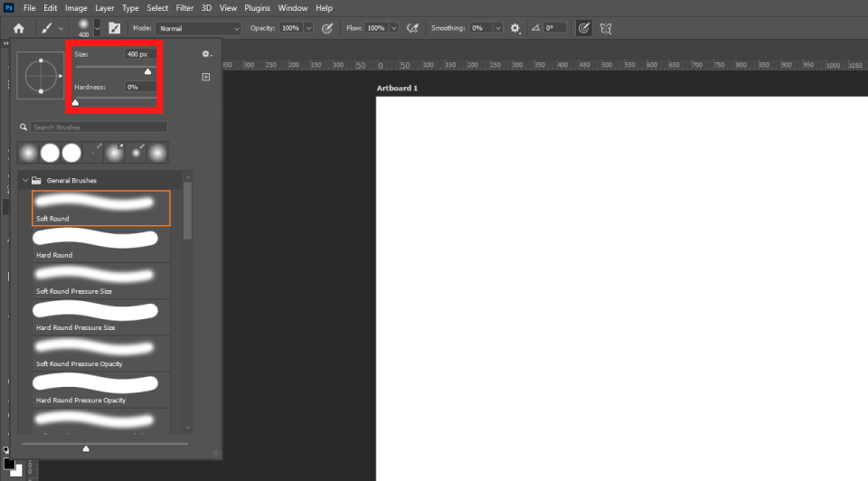Screen dimensions: 868x481
Task: Enable airbrush-style build-up effects
Action: [412, 28]
